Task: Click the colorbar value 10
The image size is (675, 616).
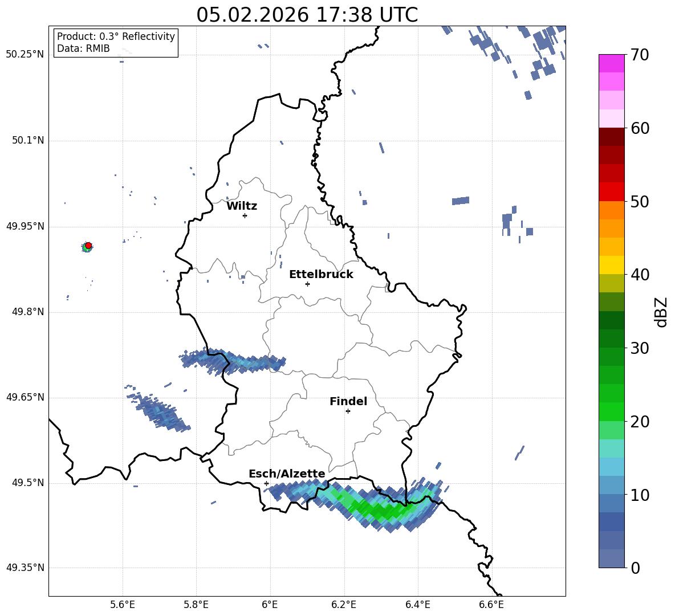Action: [640, 495]
